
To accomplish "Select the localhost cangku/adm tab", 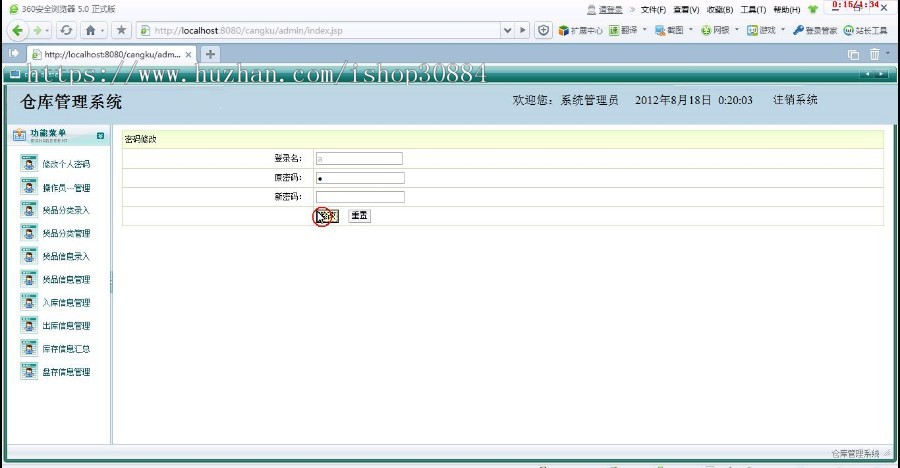I will (x=112, y=55).
